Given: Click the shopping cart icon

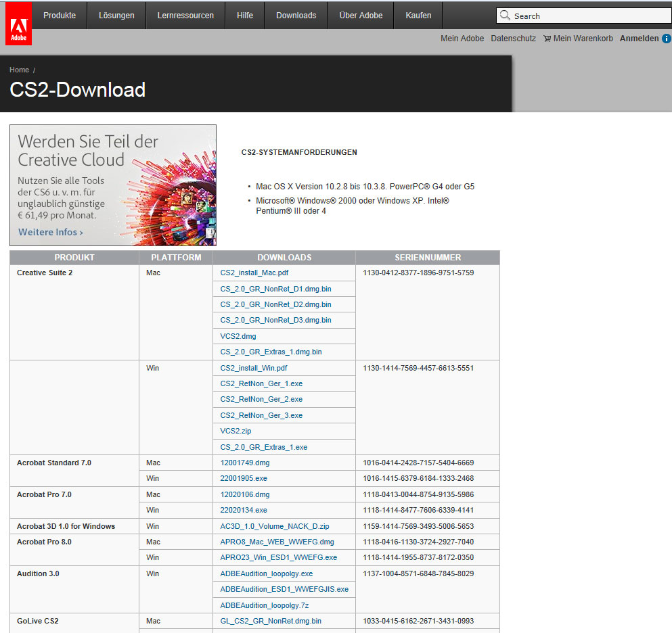Looking at the screenshot, I should (x=547, y=39).
